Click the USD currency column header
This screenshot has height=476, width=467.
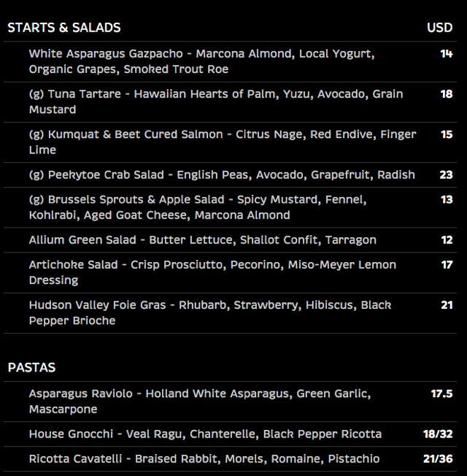pos(440,28)
